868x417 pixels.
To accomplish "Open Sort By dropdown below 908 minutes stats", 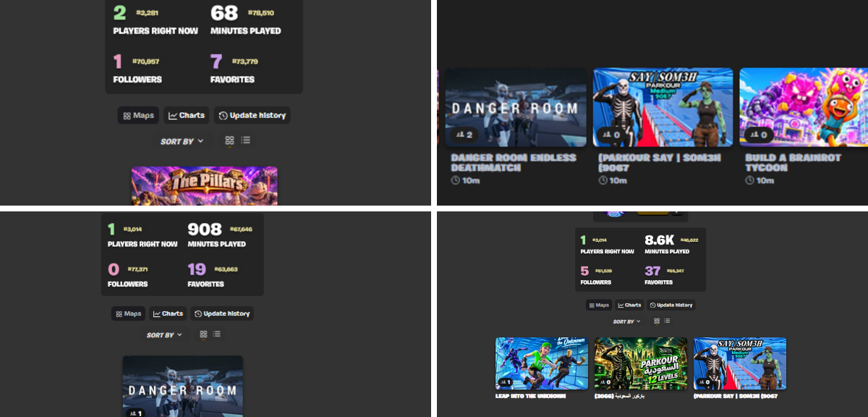I will click(x=164, y=335).
